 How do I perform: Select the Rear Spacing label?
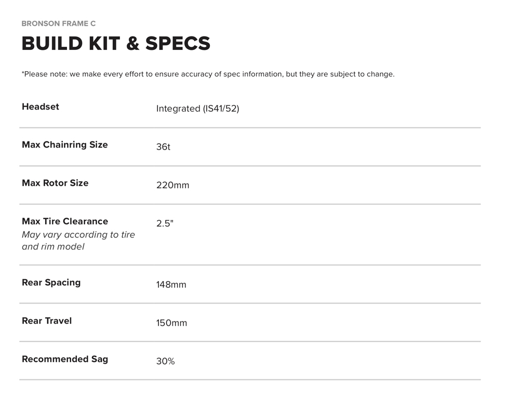coord(51,283)
